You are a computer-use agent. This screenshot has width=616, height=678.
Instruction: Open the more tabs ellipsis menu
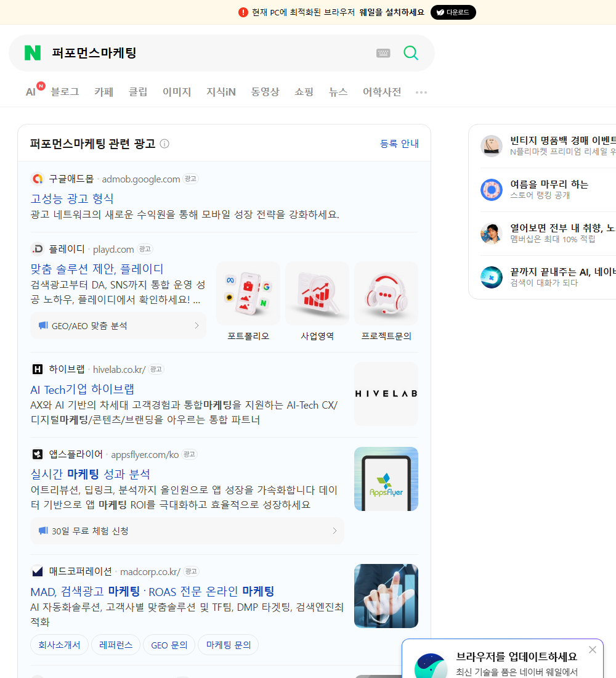point(421,92)
